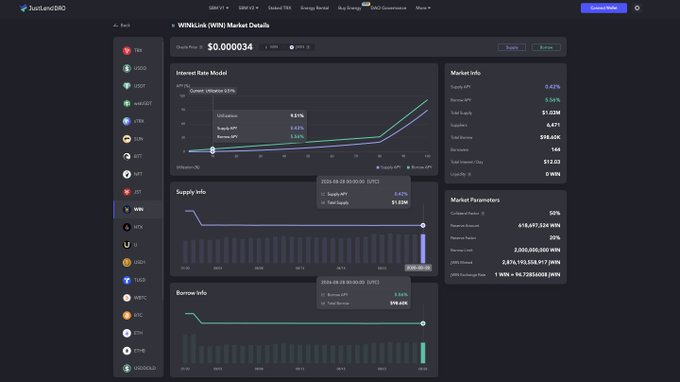Click the WINkLink (WIN) Market Details heading
The width and height of the screenshot is (680, 382).
(x=223, y=26)
